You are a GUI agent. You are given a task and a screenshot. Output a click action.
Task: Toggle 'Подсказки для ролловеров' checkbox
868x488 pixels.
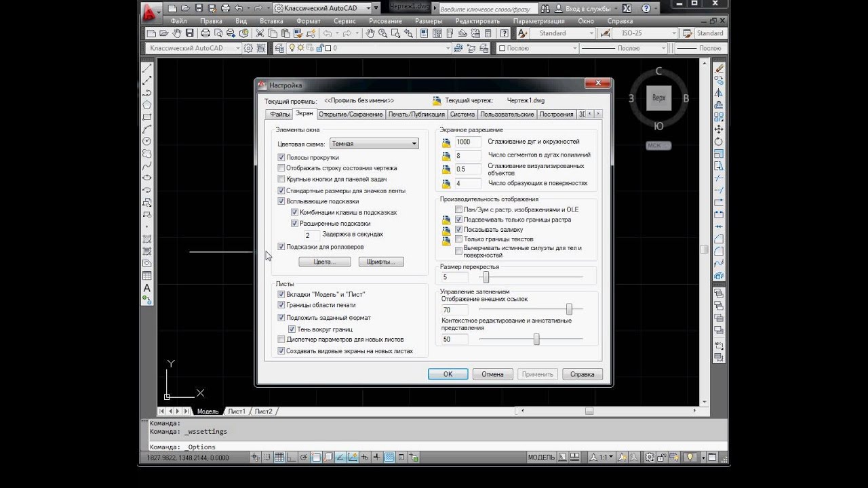(281, 247)
